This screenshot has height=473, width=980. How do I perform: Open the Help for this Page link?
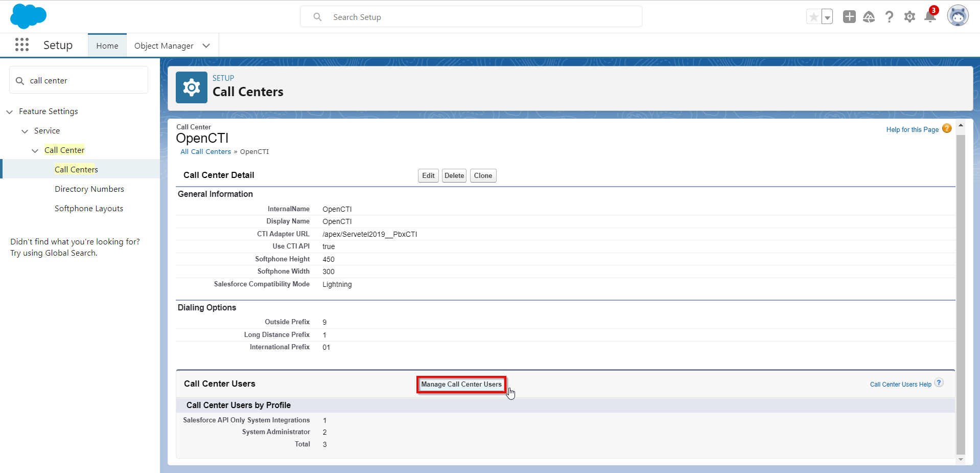[912, 129]
